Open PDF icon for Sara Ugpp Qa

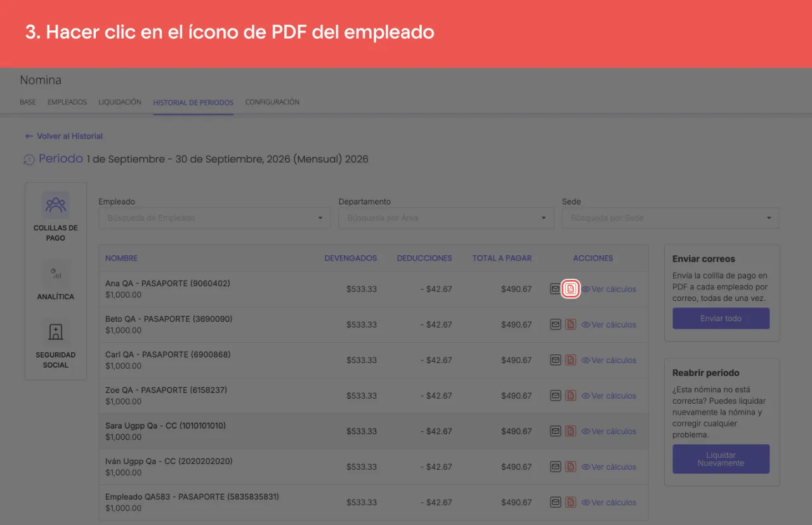570,431
